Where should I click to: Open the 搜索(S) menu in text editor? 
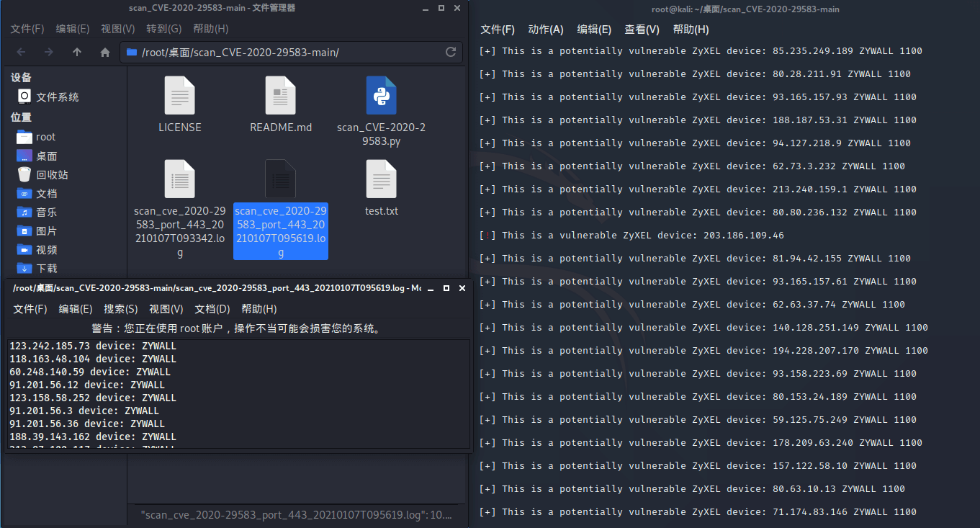pos(120,309)
